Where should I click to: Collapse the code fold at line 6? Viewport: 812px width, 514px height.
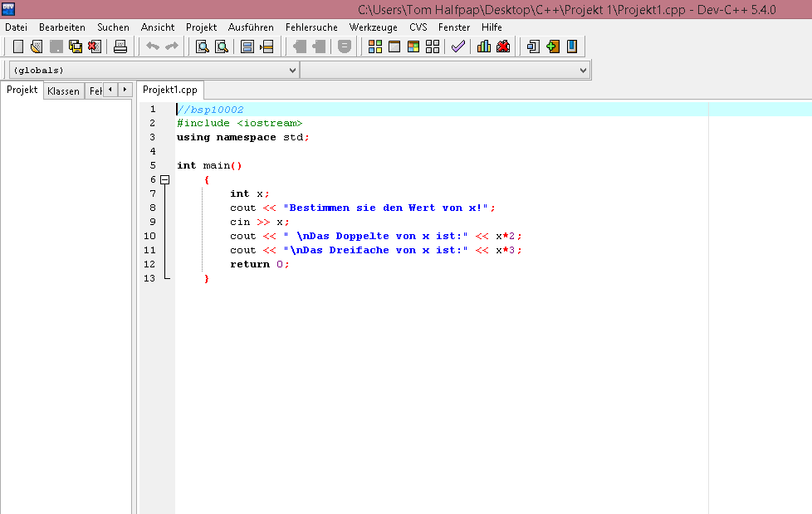[x=165, y=180]
